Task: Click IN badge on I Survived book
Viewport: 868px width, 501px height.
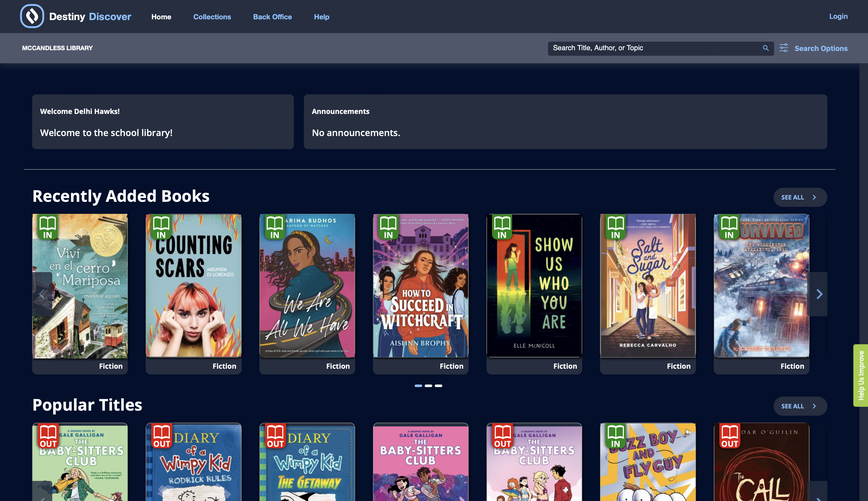Action: (x=729, y=227)
